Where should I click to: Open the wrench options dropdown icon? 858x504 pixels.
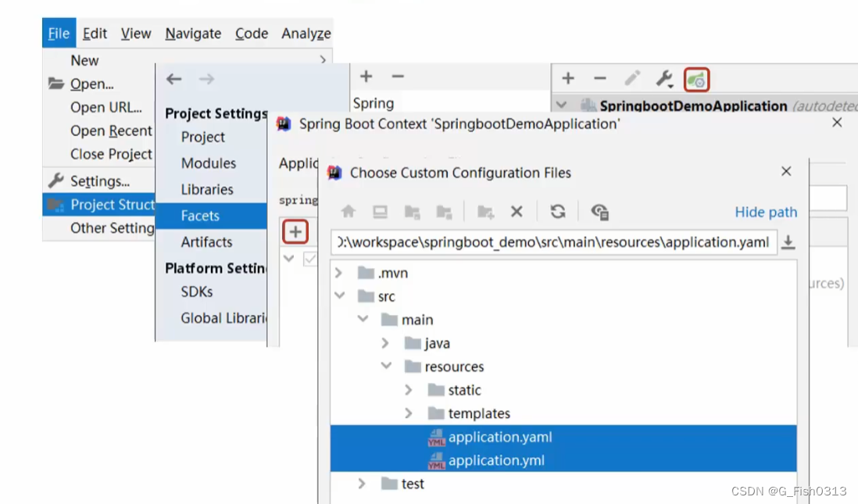[x=664, y=79]
